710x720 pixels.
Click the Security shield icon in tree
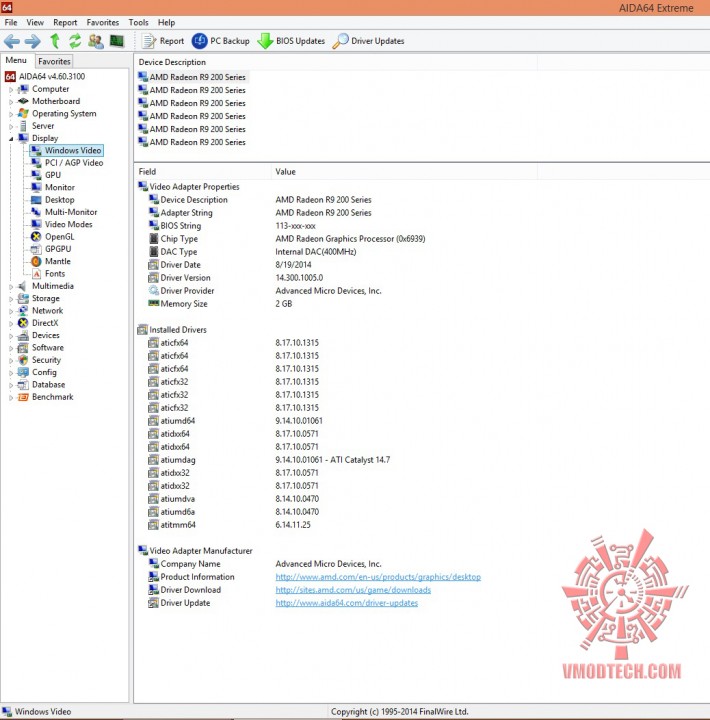click(x=23, y=360)
